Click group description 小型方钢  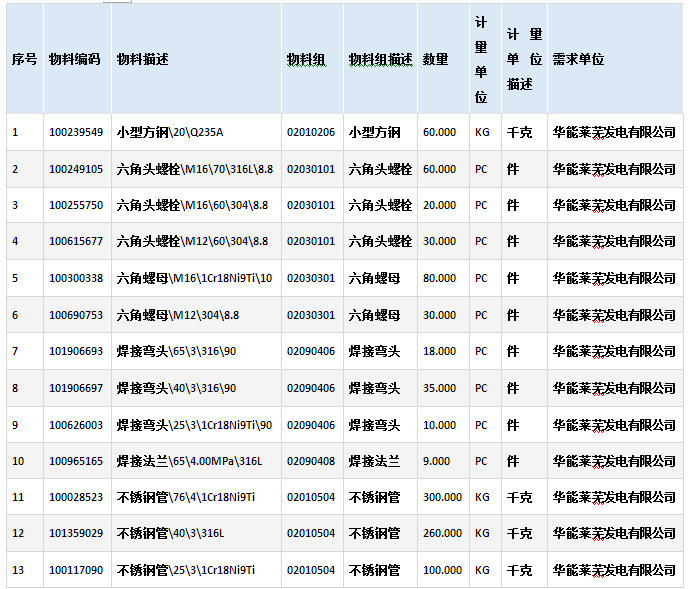point(374,132)
